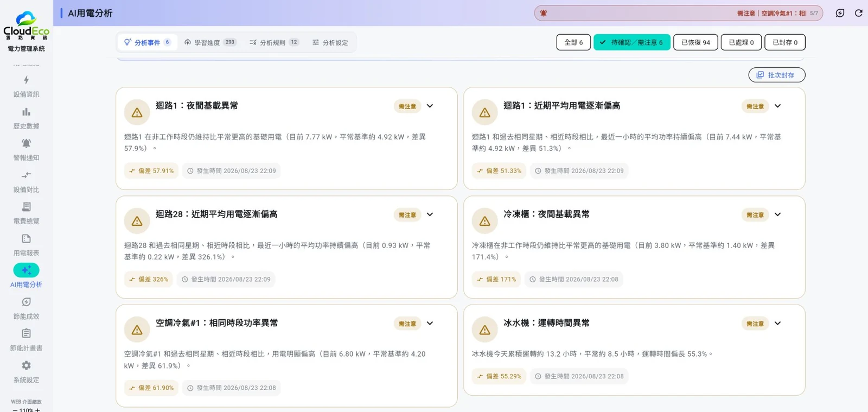Click 偏差 57.91% tag
The width and height of the screenshot is (868, 412).
tap(151, 170)
